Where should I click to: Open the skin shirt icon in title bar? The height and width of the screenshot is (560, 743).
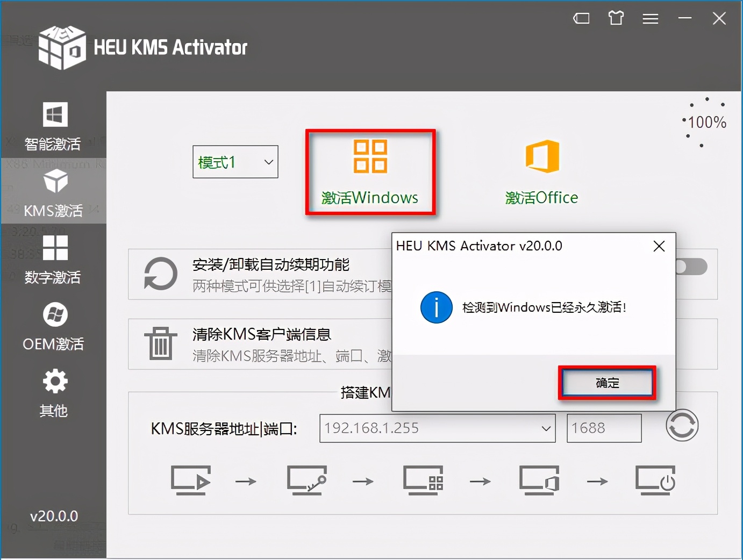616,18
